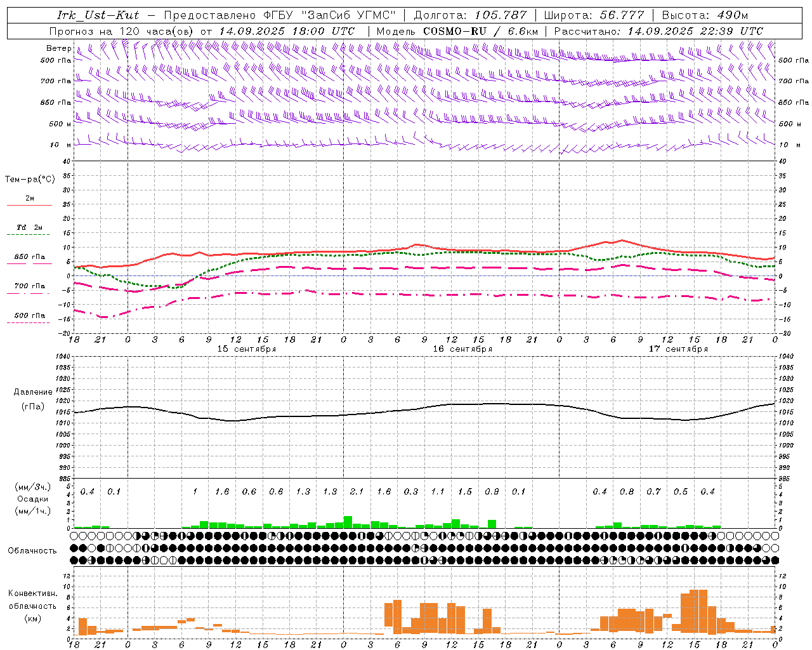Click the longitude value Долгота: 105.787
Image resolution: width=812 pixels, height=650 pixels.
click(x=470, y=15)
